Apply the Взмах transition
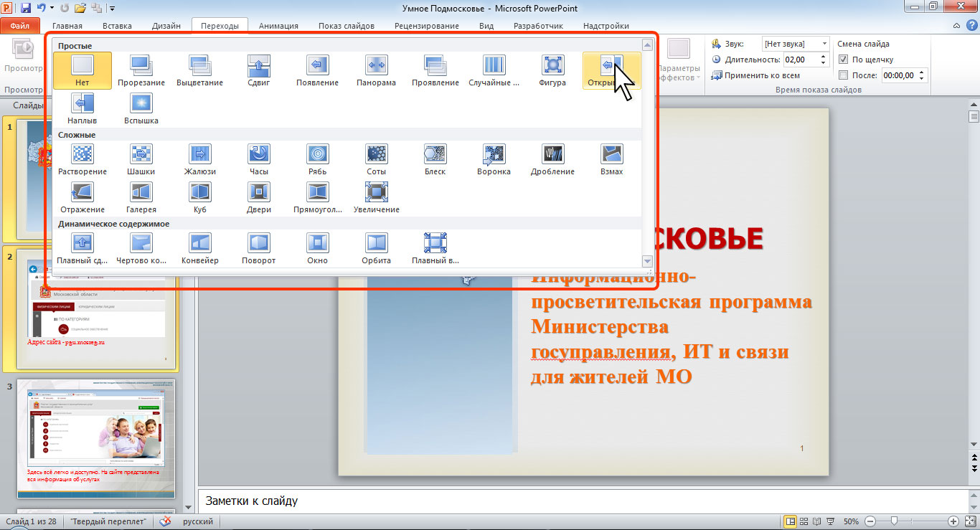980x530 pixels. (x=611, y=159)
